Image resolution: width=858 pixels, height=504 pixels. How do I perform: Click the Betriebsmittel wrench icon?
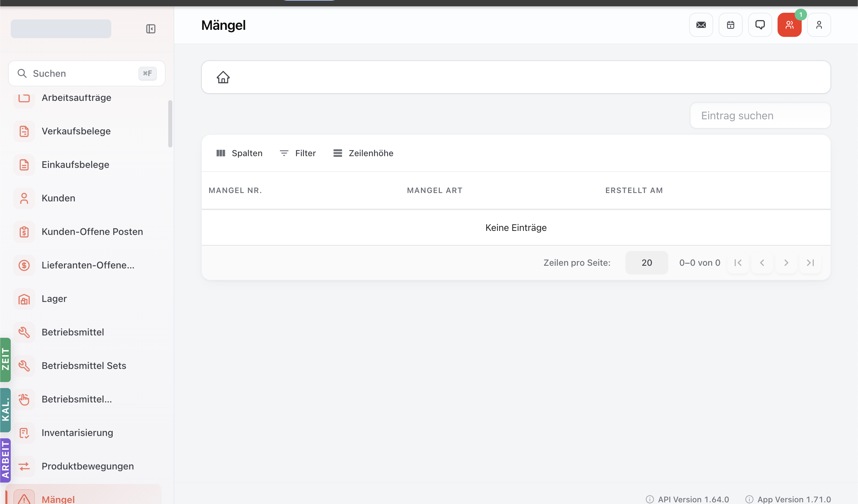[24, 332]
